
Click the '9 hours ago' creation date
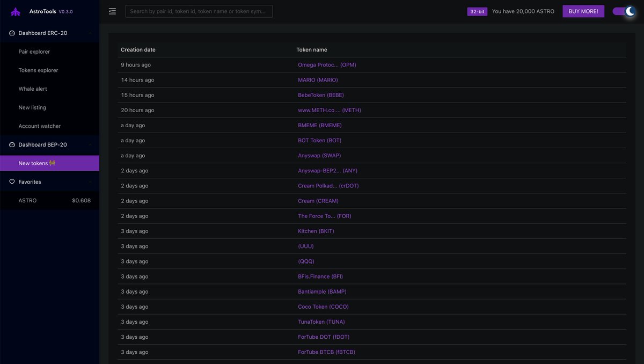(x=136, y=65)
